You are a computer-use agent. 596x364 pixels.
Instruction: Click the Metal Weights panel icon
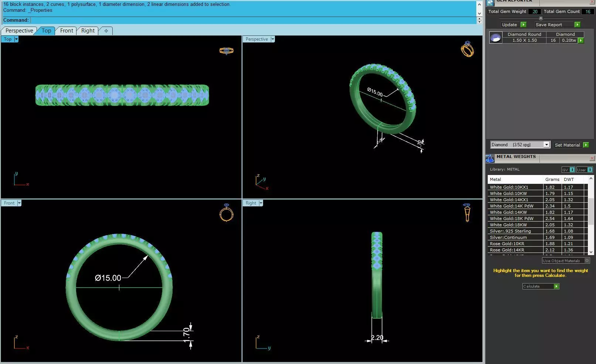point(490,158)
